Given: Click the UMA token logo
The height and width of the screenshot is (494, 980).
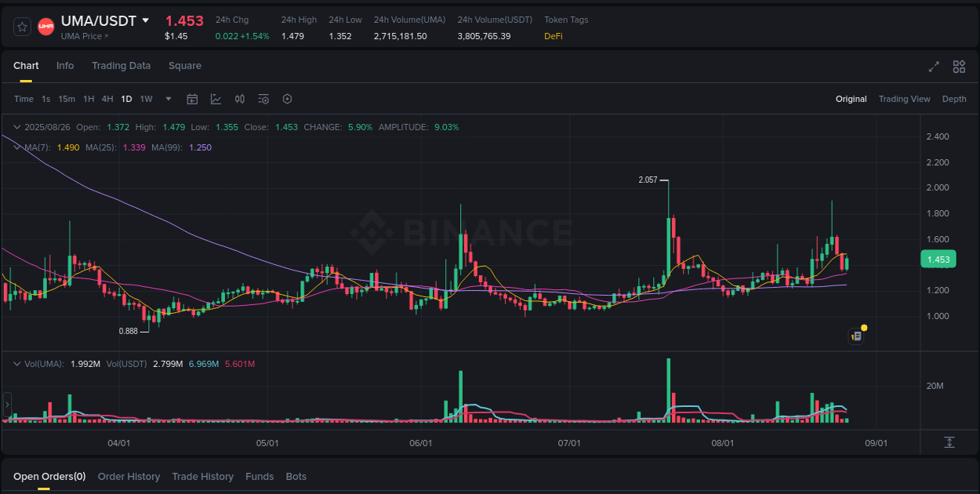Looking at the screenshot, I should click(x=45, y=26).
